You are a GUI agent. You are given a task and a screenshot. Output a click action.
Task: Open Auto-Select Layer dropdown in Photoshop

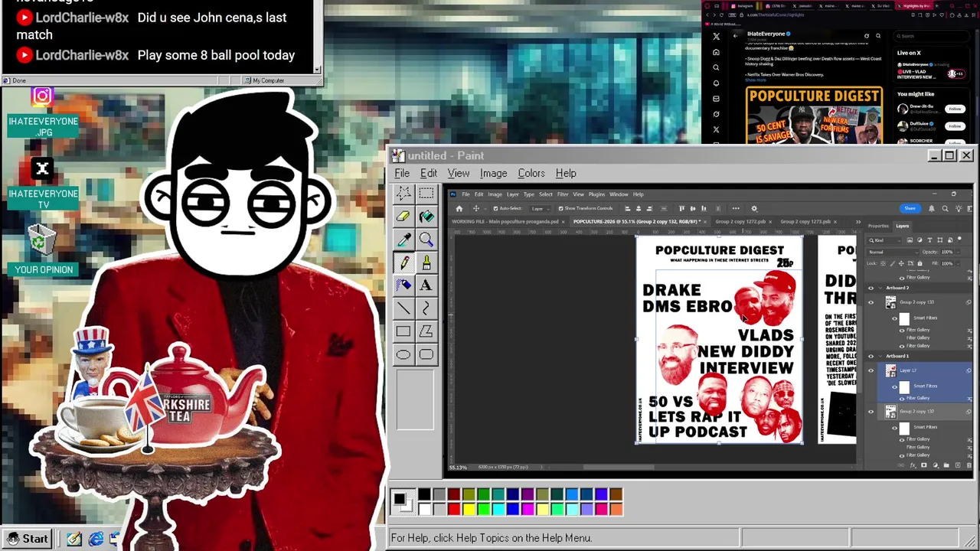(539, 208)
